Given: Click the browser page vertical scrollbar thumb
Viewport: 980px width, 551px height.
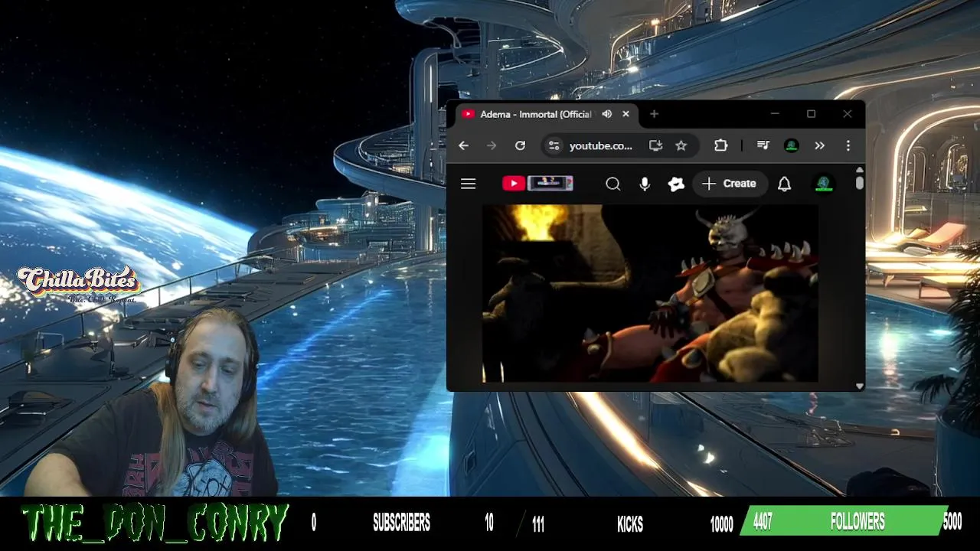Looking at the screenshot, I should tap(860, 182).
